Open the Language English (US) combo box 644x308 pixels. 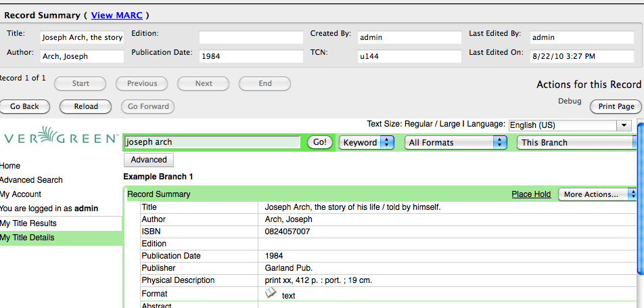[x=570, y=125]
